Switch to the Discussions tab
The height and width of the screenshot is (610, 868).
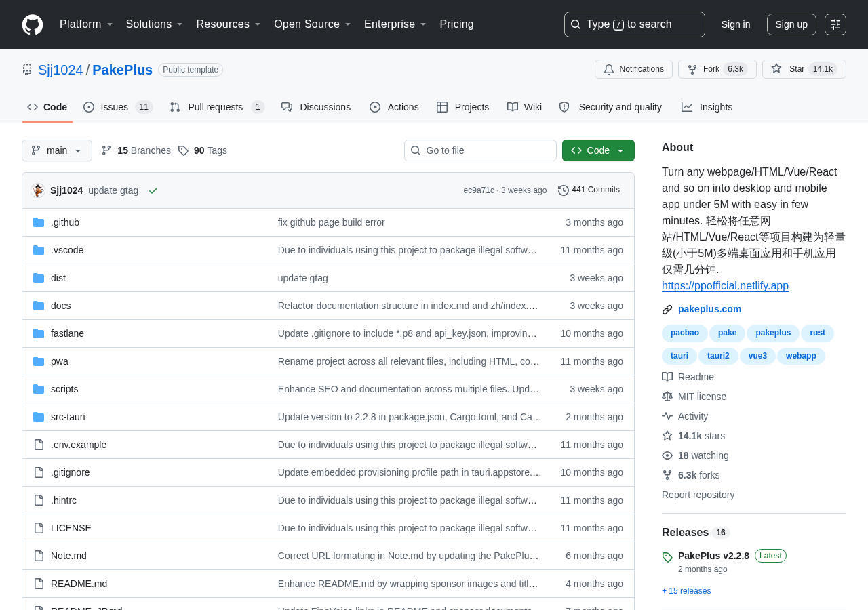pyautogui.click(x=316, y=107)
